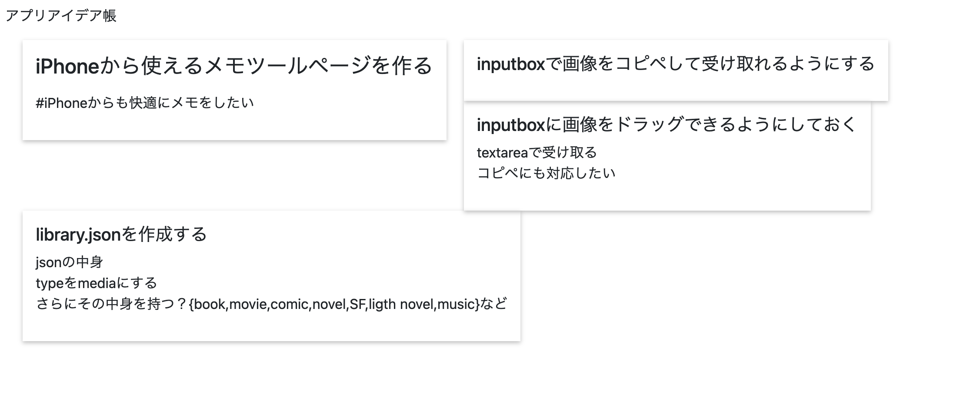Click the #iPhoneからも快適にメモをしたい text
This screenshot has width=980, height=416.
(145, 103)
